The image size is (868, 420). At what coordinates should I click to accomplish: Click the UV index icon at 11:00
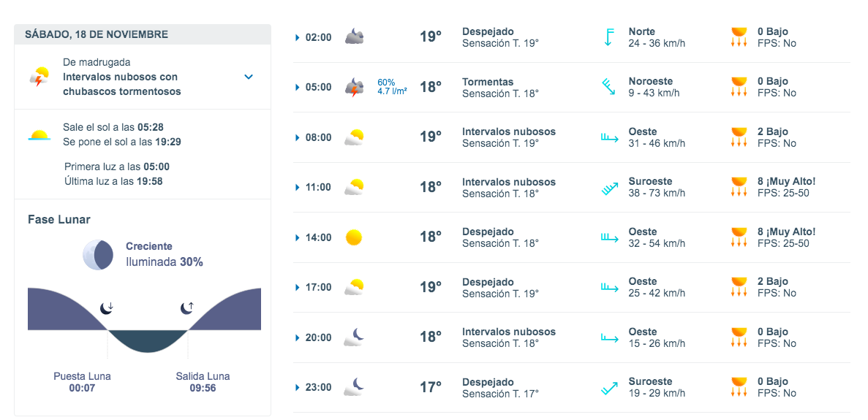(739, 188)
